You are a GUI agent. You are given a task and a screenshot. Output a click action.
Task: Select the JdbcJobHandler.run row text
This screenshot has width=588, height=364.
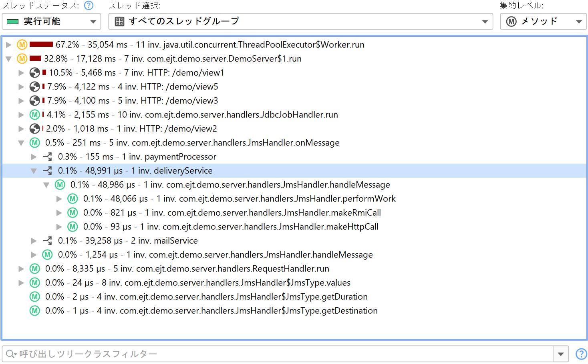tap(192, 115)
